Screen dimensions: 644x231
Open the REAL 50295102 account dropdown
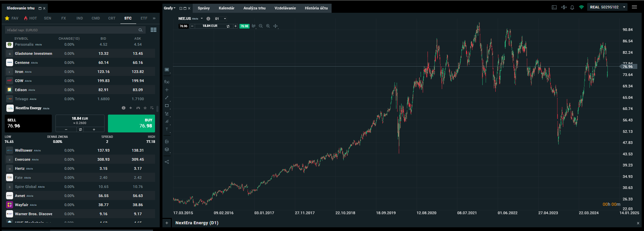pyautogui.click(x=624, y=7)
